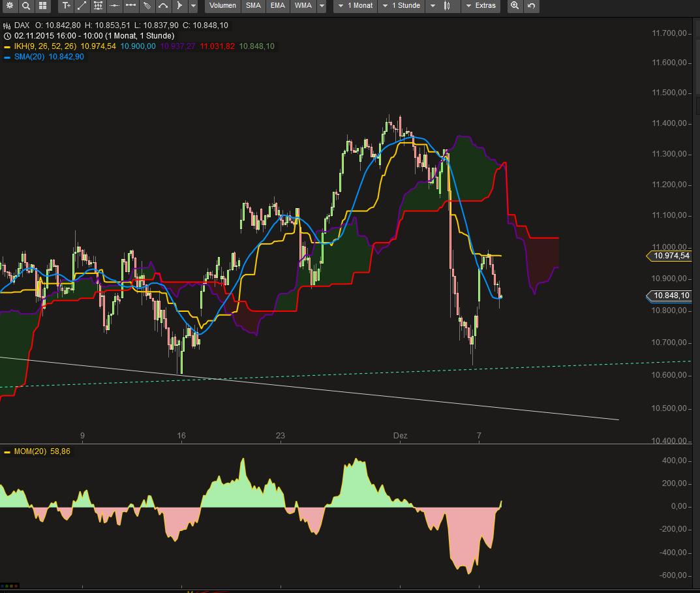Select the freehand pencil drawing tool
The height and width of the screenshot is (593, 700).
146,7
